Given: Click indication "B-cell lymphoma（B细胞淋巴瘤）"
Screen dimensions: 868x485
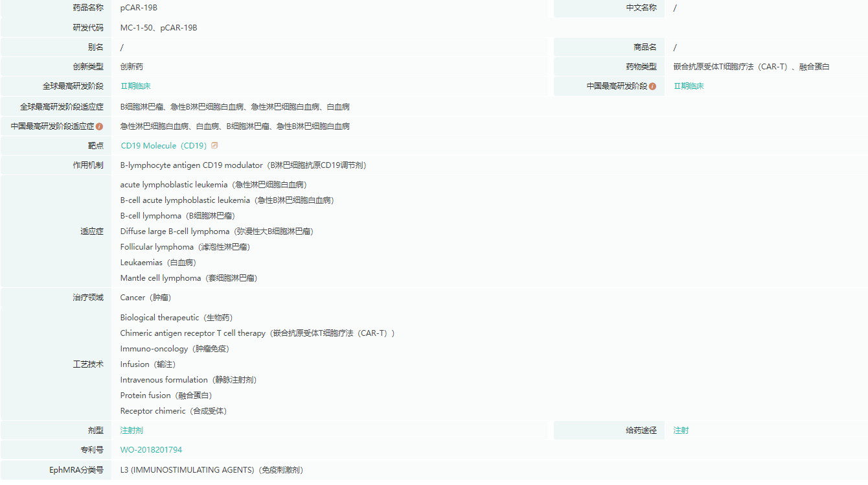Looking at the screenshot, I should 177,216.
